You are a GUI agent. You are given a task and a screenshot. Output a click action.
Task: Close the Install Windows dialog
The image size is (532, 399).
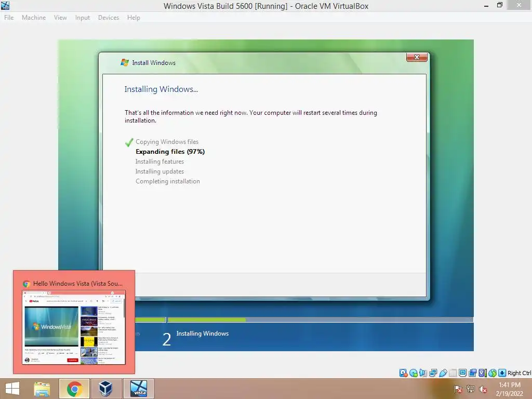(x=417, y=57)
